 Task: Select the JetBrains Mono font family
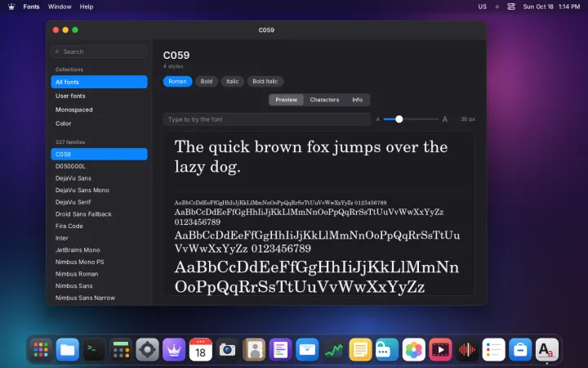tap(99, 250)
